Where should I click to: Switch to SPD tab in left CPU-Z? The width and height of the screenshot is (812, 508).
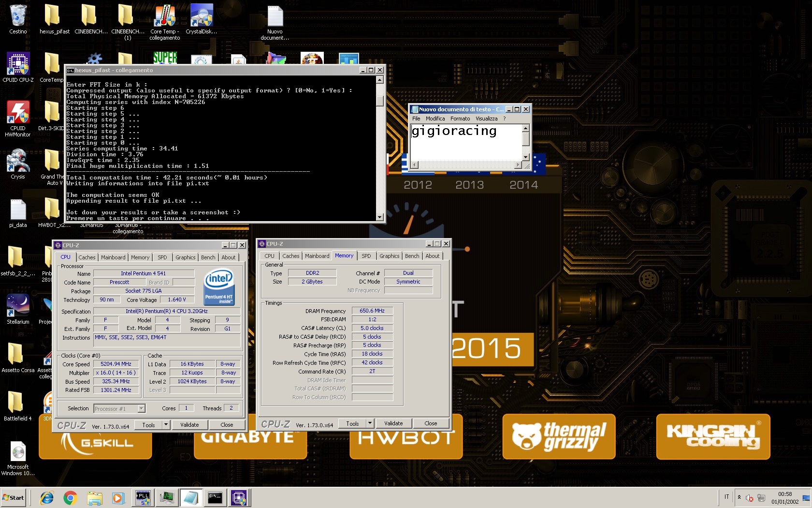162,257
